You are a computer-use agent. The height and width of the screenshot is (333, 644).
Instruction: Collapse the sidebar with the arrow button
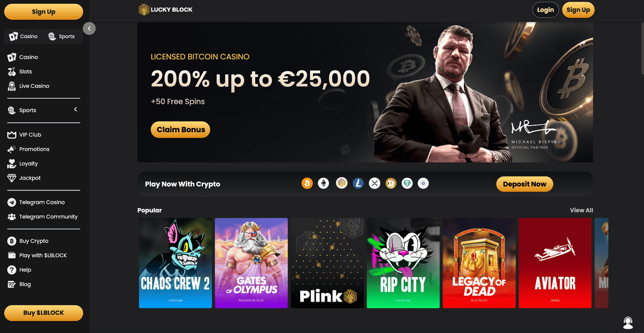pos(89,28)
